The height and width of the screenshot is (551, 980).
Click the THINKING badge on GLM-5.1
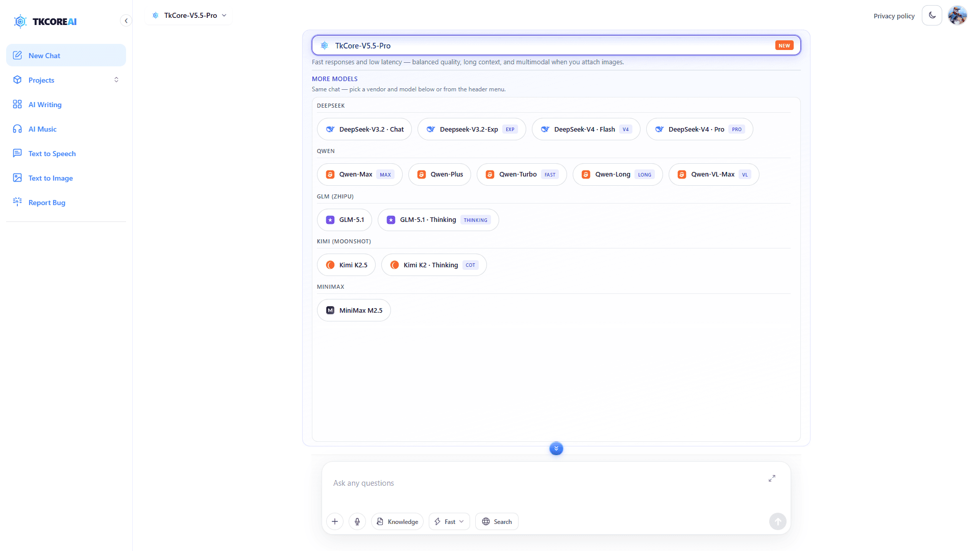(x=475, y=220)
